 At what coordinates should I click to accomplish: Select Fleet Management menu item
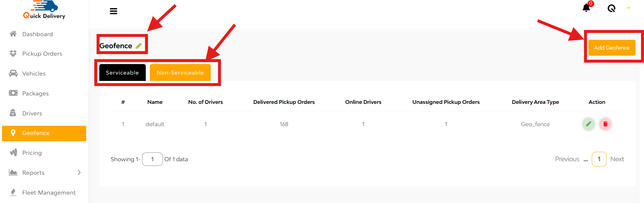[49, 193]
